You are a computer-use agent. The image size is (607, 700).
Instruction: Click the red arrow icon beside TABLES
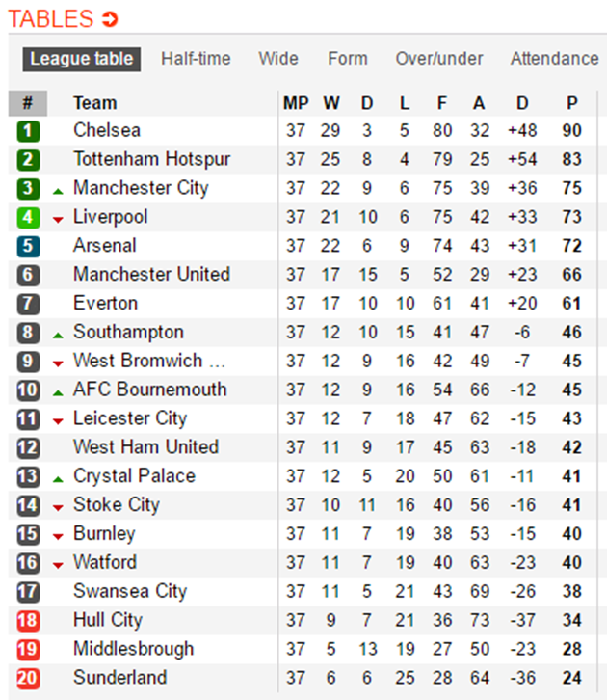point(110,19)
